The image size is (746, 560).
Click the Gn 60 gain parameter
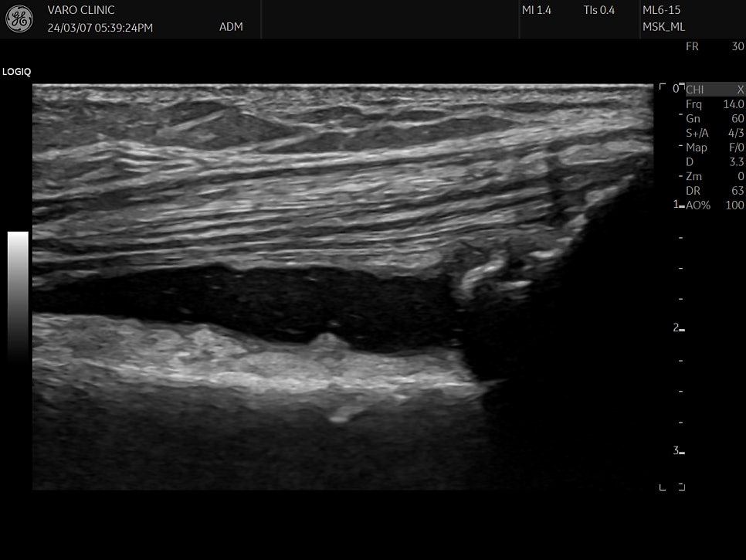(x=714, y=118)
